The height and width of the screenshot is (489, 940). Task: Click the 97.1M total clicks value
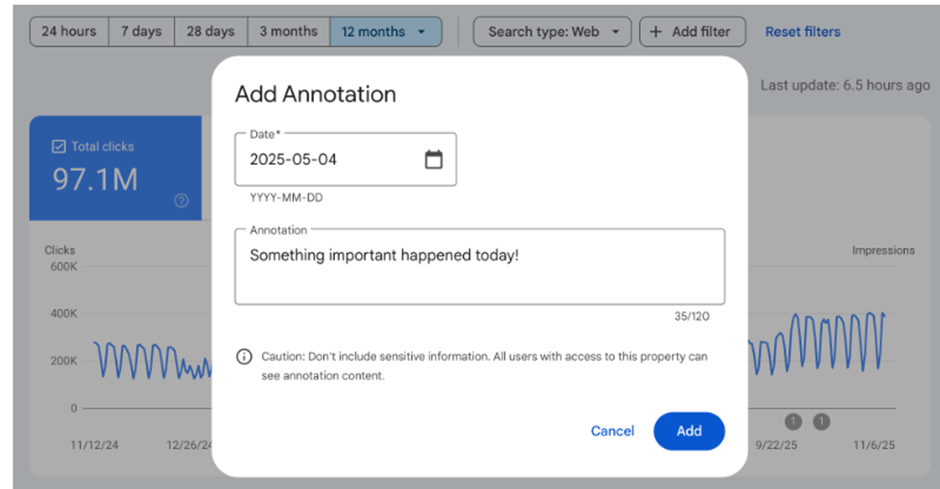click(x=95, y=181)
